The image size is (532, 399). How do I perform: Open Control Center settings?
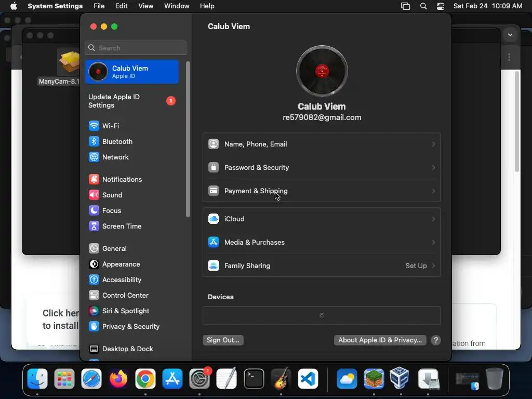tap(118, 296)
